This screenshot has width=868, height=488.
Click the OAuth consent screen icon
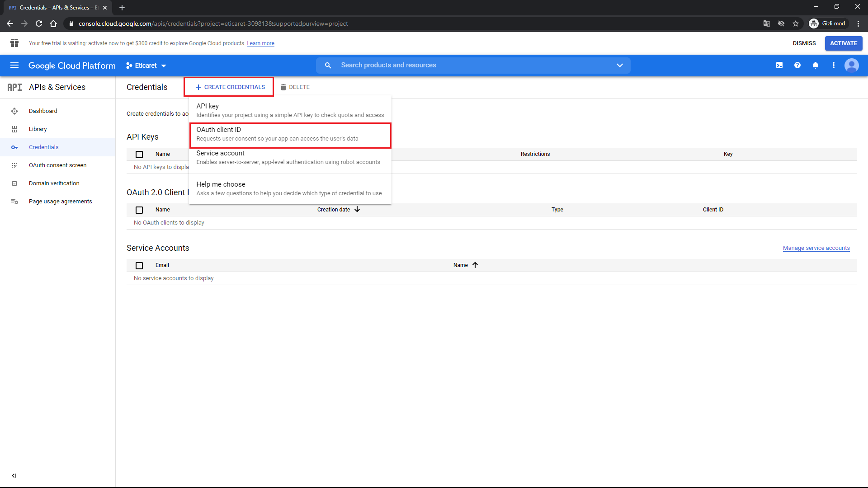coord(14,165)
